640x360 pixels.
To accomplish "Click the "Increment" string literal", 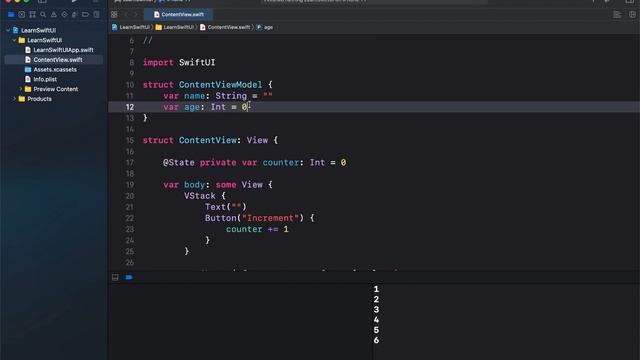I will [270, 218].
